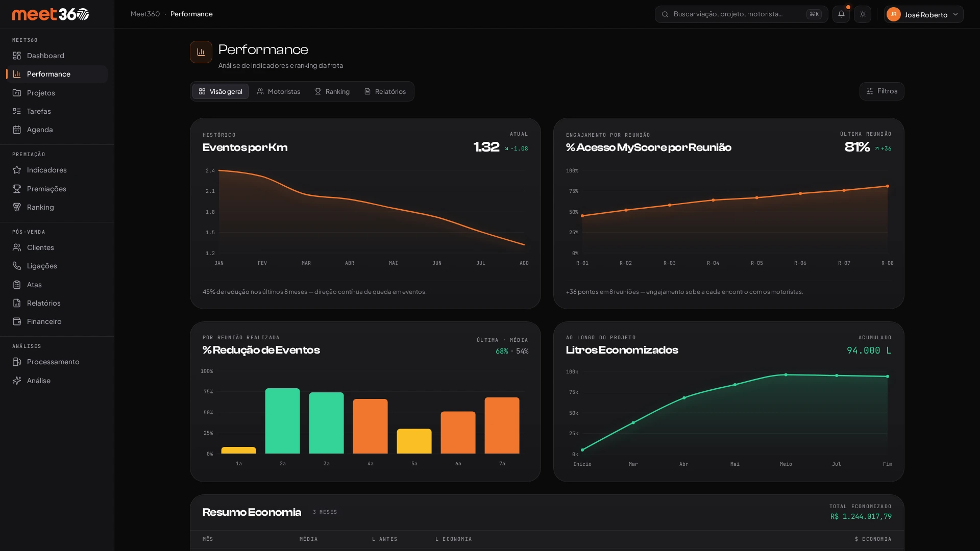Screen dimensions: 980x551
Task: Click the L ECONOMIA column header
Action: click(454, 539)
